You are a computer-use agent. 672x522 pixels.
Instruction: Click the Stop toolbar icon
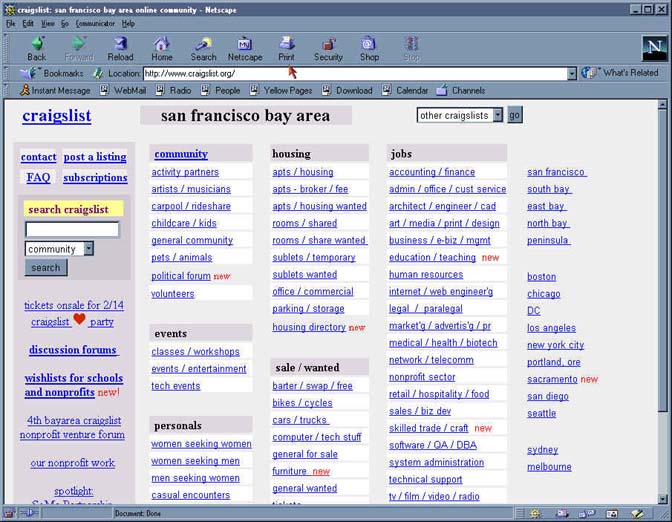point(411,48)
